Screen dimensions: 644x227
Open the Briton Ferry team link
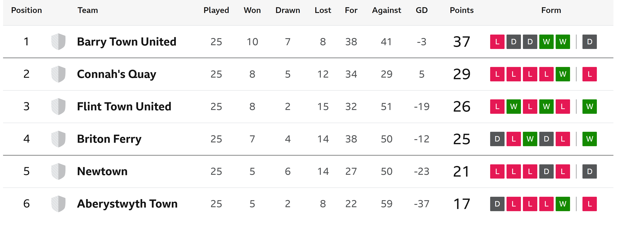click(109, 139)
